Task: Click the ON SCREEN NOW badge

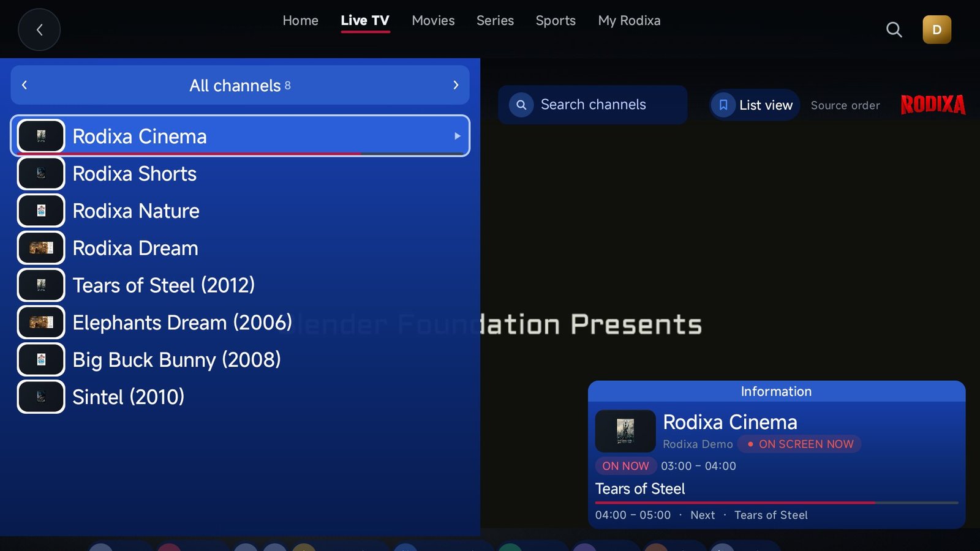Action: point(800,444)
